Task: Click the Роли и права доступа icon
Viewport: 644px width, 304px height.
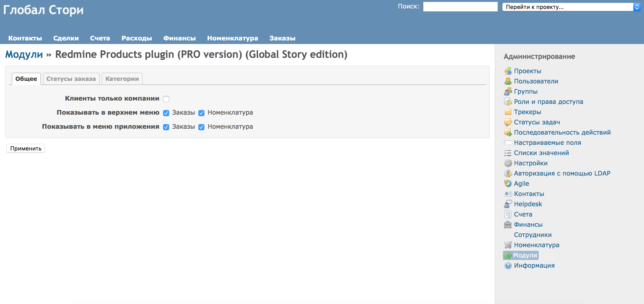Action: [508, 102]
